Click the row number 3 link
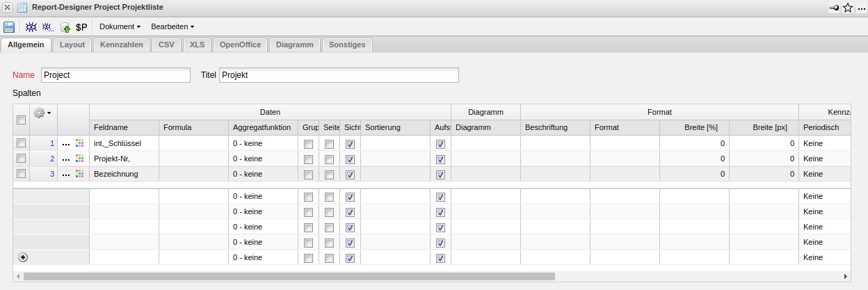The image size is (868, 290). [x=51, y=174]
